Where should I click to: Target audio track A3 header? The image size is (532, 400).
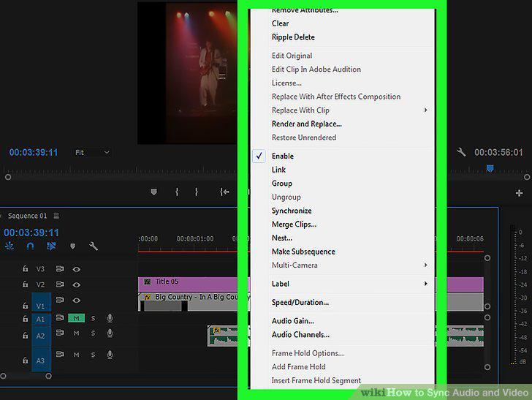pos(41,360)
